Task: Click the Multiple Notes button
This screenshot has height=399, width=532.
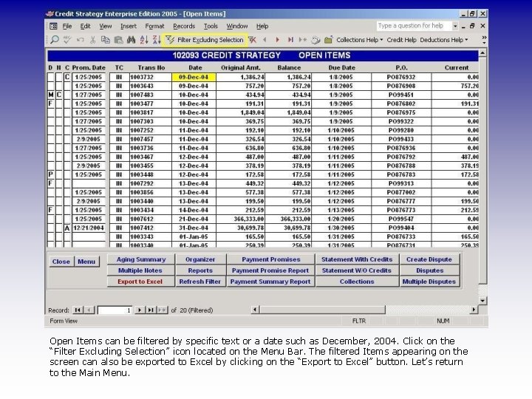Action: click(x=140, y=270)
